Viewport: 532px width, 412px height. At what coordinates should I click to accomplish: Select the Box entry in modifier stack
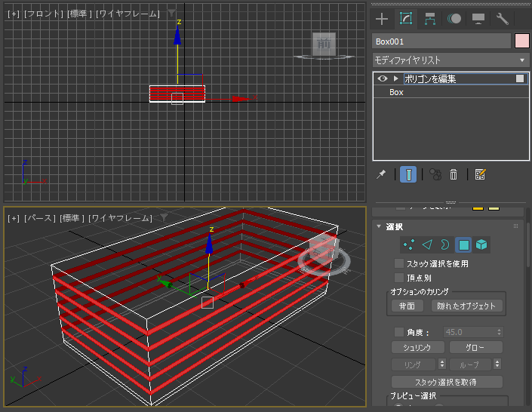[396, 92]
